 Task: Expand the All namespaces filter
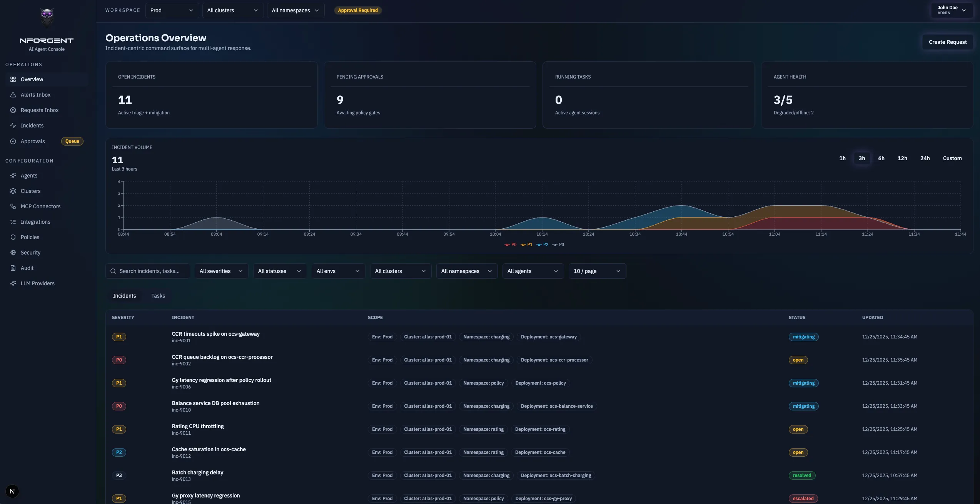[466, 271]
